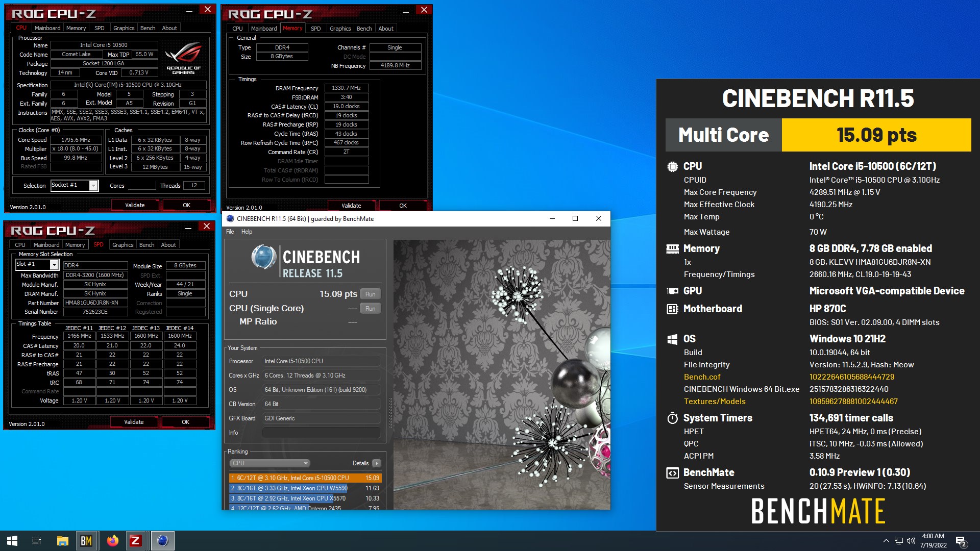980x551 pixels.
Task: Open About tab in SPD window
Action: coord(168,245)
